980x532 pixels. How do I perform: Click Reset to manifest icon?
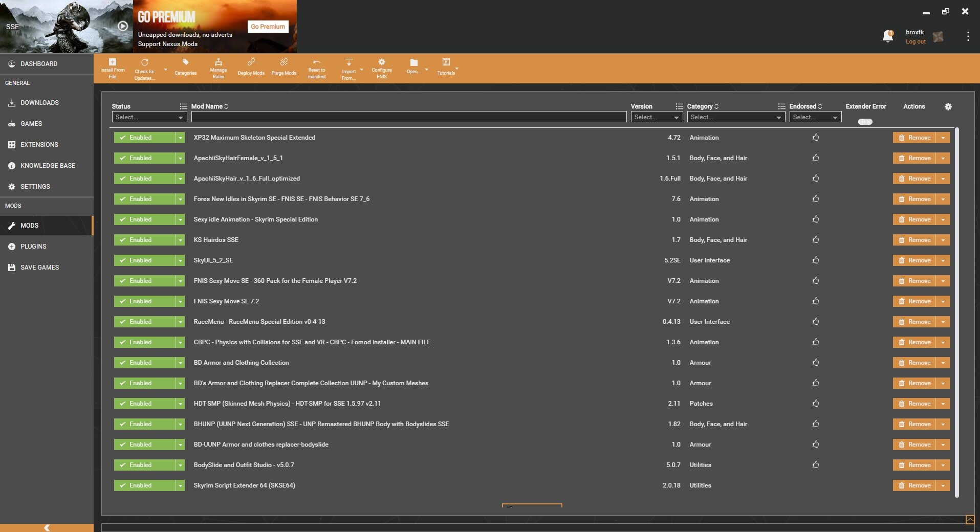coord(316,62)
